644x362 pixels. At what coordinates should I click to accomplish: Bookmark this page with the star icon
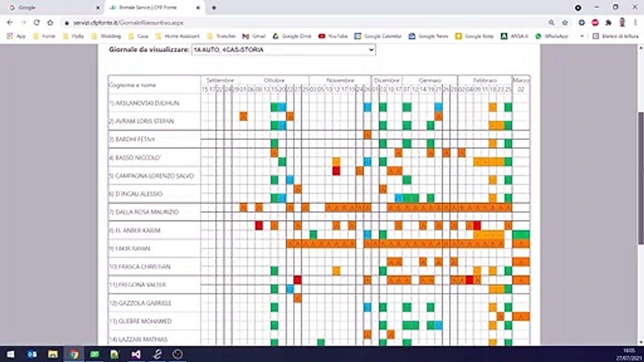565,23
